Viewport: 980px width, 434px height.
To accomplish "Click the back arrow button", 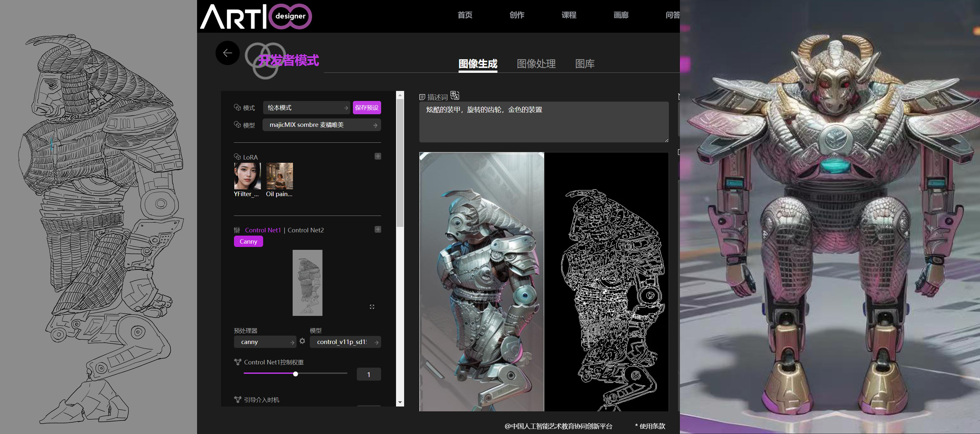I will (227, 53).
